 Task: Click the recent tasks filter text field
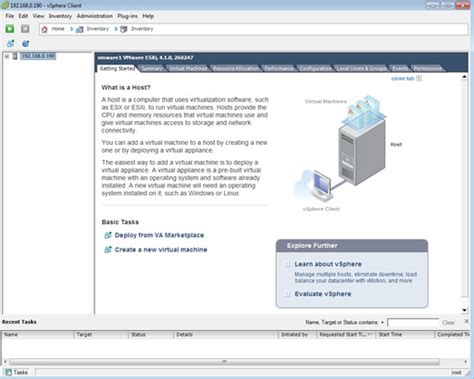(x=413, y=323)
